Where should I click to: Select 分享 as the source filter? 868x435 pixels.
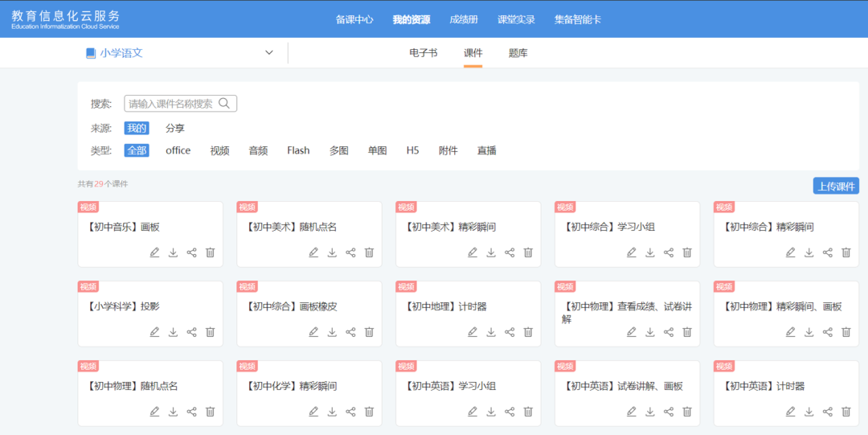(175, 128)
